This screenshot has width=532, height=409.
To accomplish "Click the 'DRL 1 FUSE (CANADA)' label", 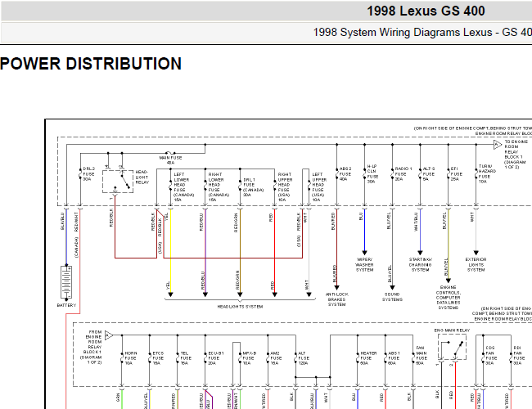I will (x=253, y=187).
